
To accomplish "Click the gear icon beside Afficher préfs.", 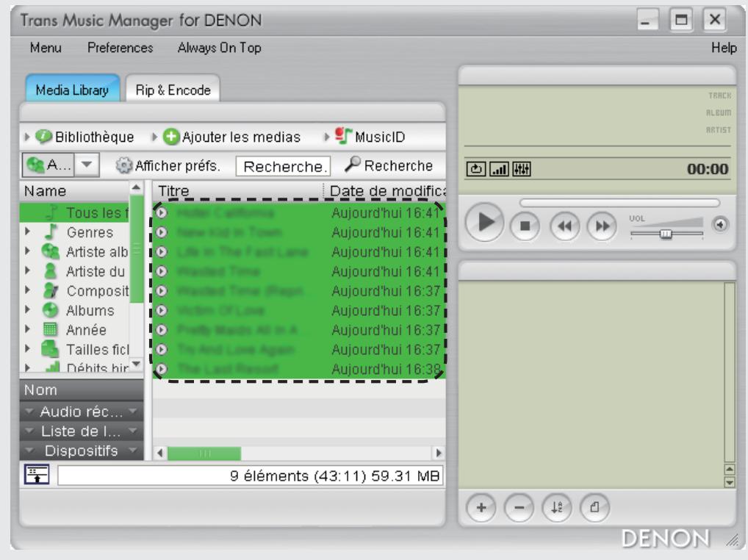I will (123, 165).
